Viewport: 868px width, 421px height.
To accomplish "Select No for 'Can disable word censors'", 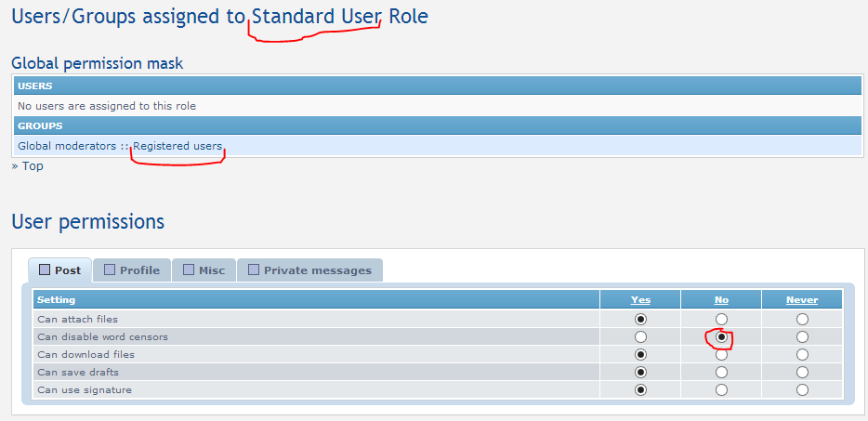I will click(721, 336).
